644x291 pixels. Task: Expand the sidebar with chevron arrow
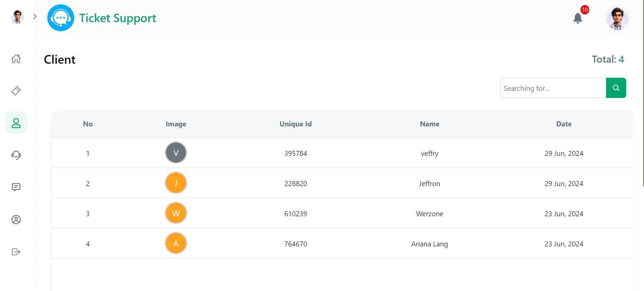35,16
